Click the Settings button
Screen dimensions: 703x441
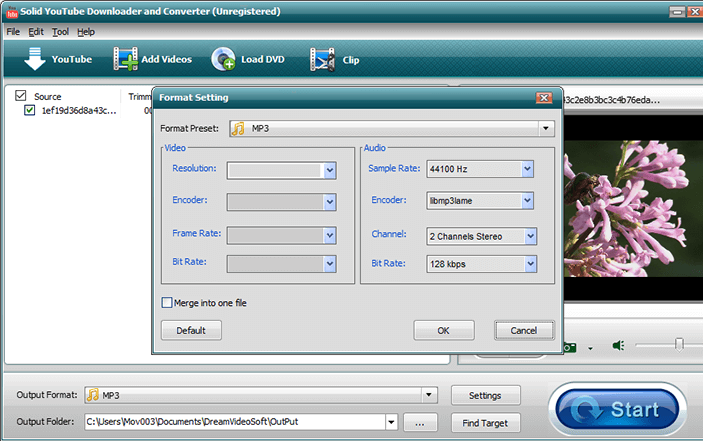(486, 395)
